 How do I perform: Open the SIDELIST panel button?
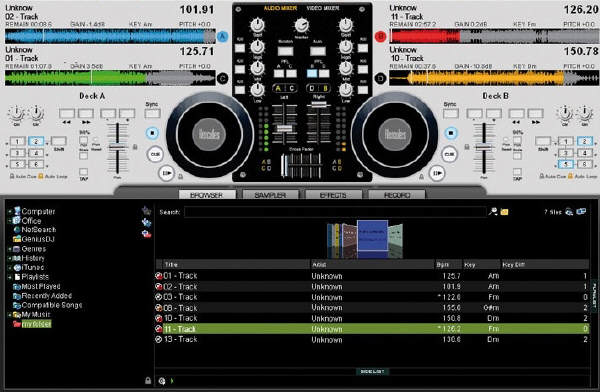click(373, 371)
